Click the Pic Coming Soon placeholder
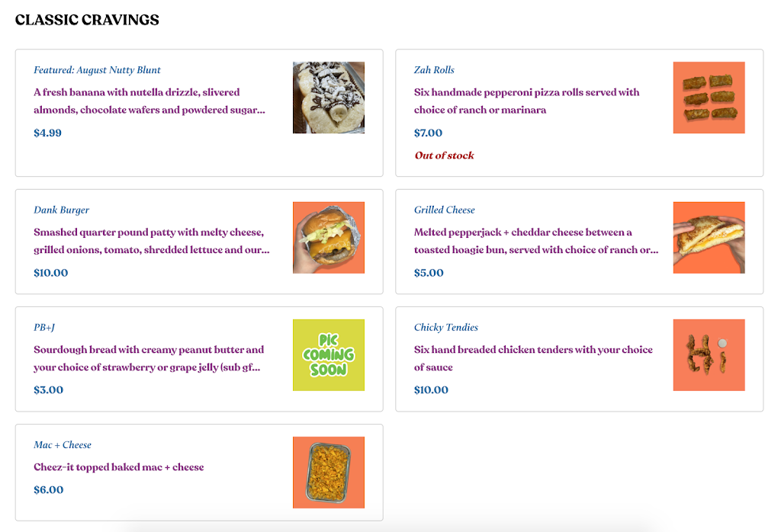The width and height of the screenshot is (781, 532). (328, 355)
